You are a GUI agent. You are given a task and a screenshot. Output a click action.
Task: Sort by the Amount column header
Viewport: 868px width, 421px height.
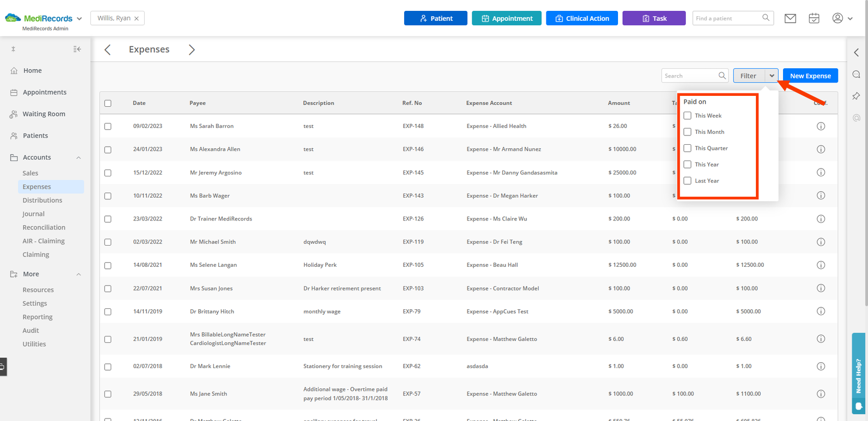pos(619,103)
